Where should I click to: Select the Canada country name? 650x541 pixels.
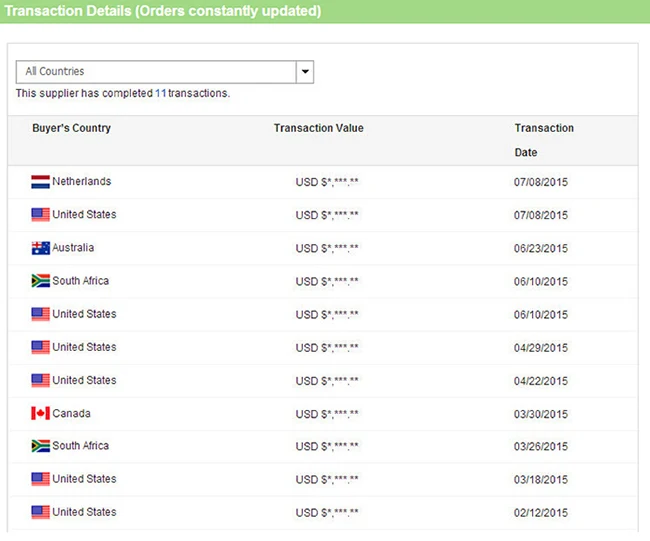71,413
